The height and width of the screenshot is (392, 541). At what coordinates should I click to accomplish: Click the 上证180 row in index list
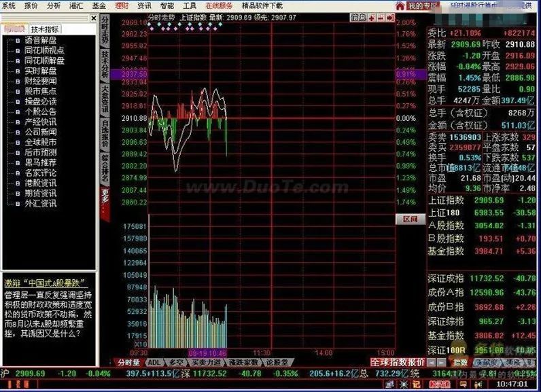tap(482, 213)
